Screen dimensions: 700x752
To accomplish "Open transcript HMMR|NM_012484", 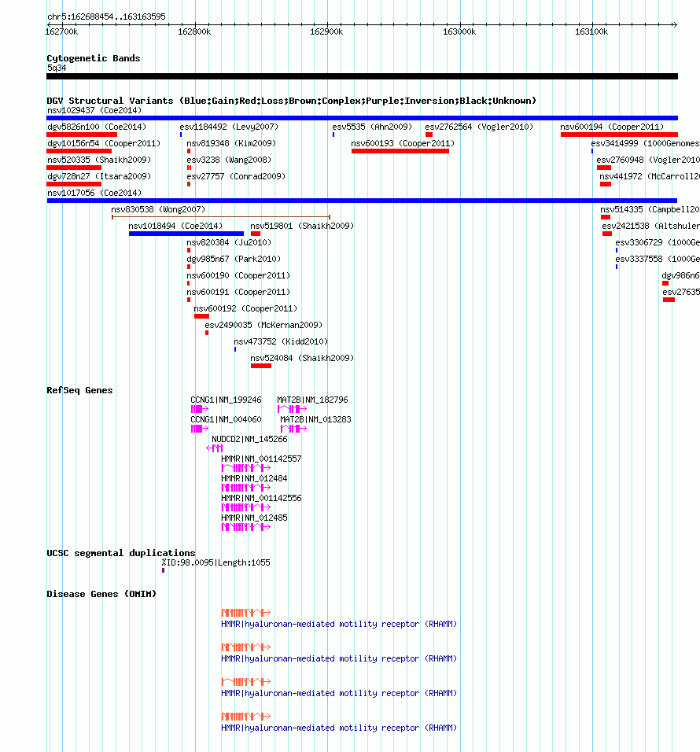I will coord(254,478).
